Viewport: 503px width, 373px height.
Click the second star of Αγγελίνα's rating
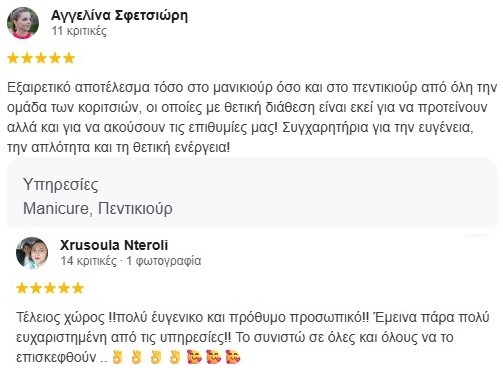[x=27, y=58]
